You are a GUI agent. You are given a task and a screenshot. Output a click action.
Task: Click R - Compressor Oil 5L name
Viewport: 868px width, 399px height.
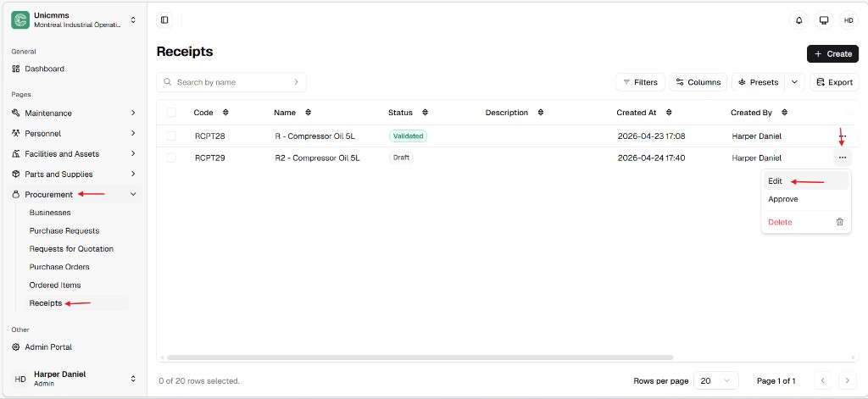[x=315, y=136]
